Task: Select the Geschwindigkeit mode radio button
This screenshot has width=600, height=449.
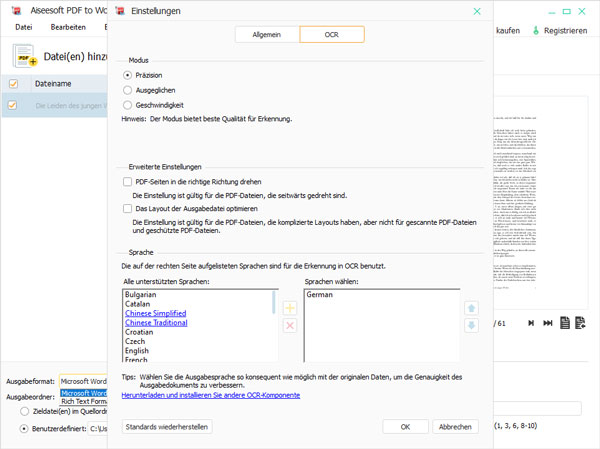Action: pos(127,105)
